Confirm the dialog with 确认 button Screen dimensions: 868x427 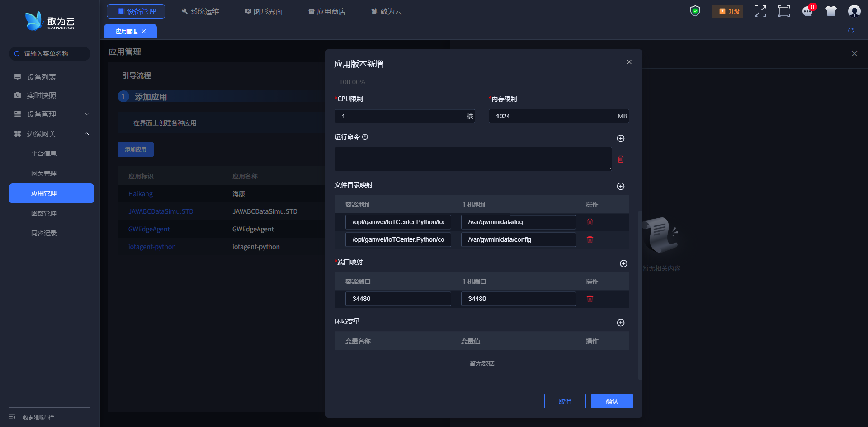[x=612, y=401]
